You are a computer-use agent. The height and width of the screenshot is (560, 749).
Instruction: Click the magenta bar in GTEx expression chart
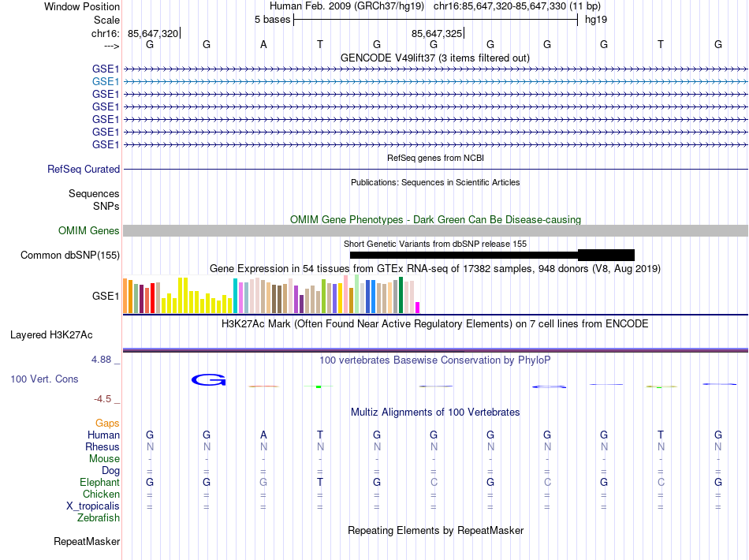pyautogui.click(x=418, y=308)
